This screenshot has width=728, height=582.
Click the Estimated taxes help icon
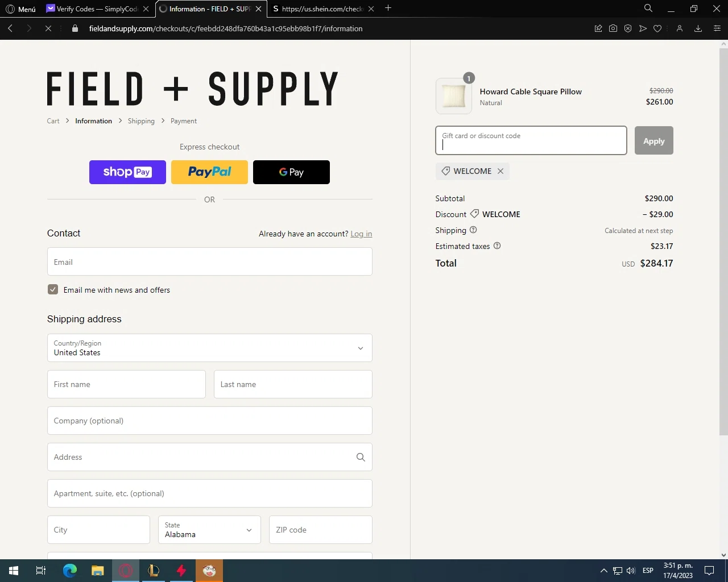(x=497, y=246)
